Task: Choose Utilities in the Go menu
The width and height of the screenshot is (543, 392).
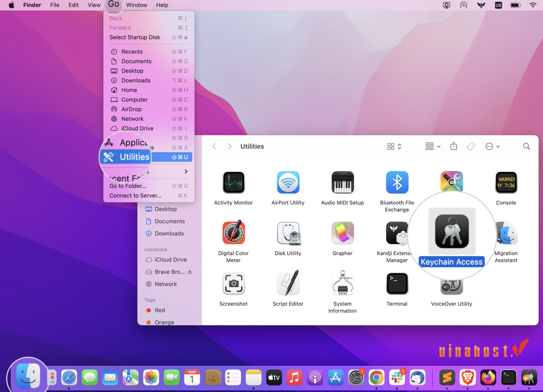Action: (147, 157)
